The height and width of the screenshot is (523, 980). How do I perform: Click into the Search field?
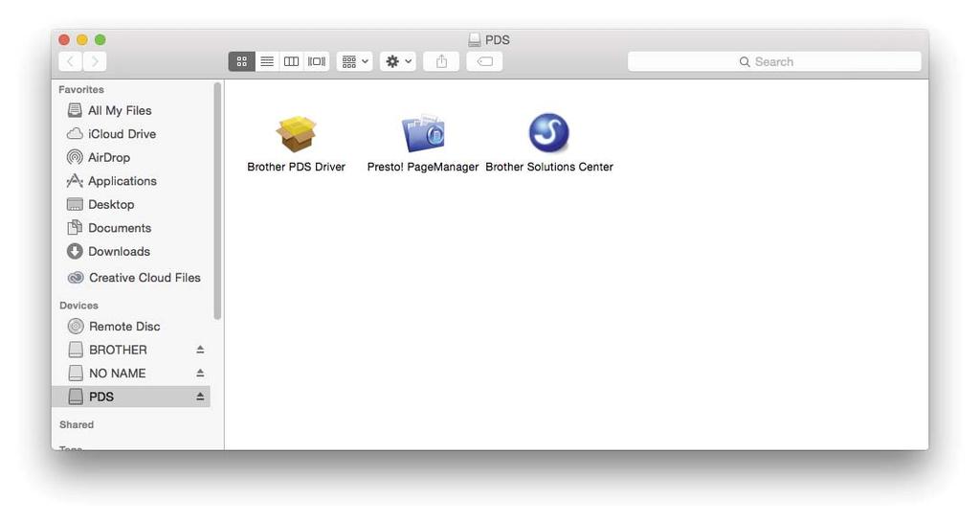point(774,61)
